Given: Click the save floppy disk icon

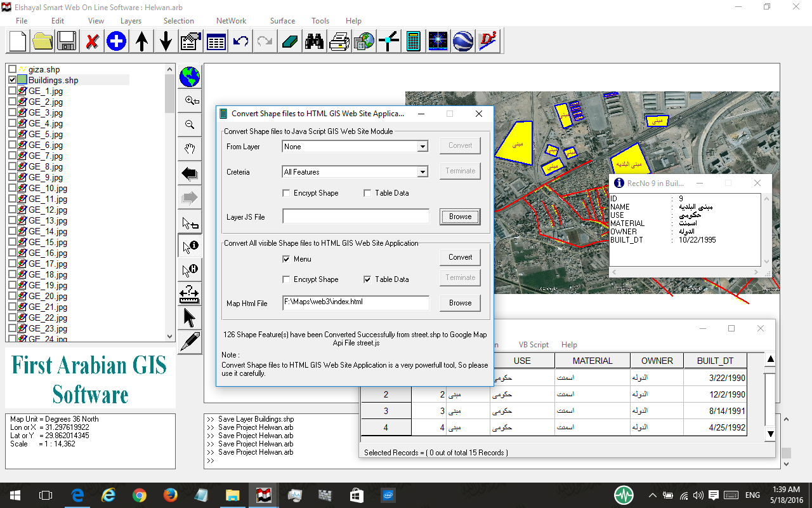Looking at the screenshot, I should tap(67, 42).
